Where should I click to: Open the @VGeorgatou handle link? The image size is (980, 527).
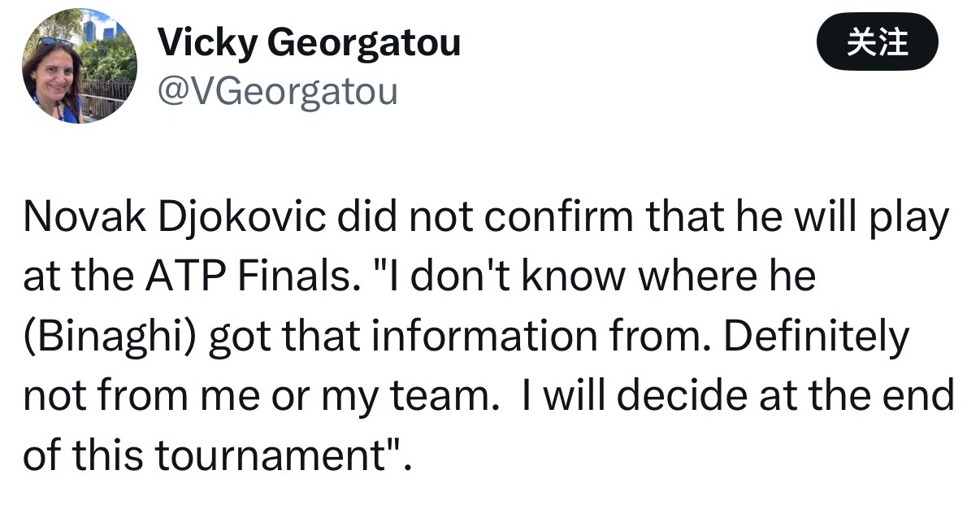277,92
